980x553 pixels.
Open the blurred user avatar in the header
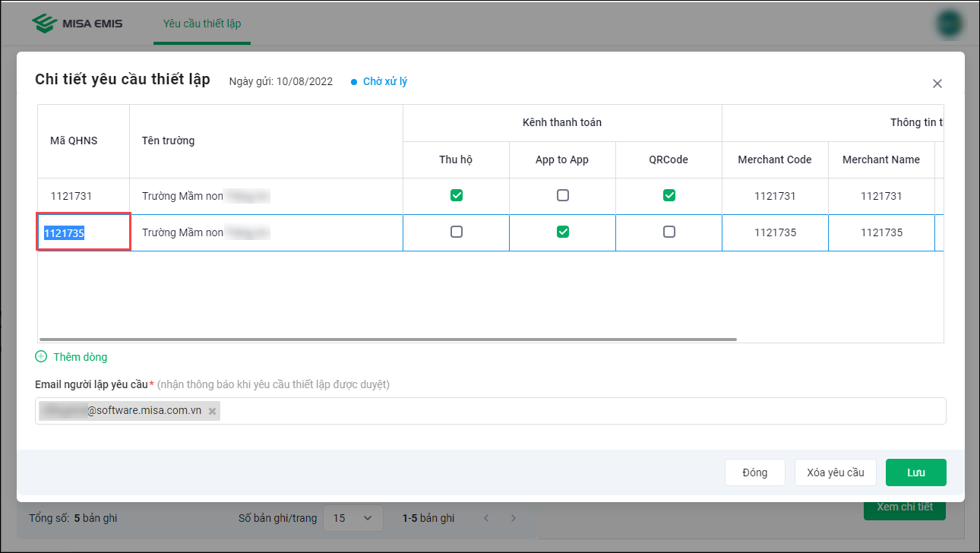(x=950, y=24)
